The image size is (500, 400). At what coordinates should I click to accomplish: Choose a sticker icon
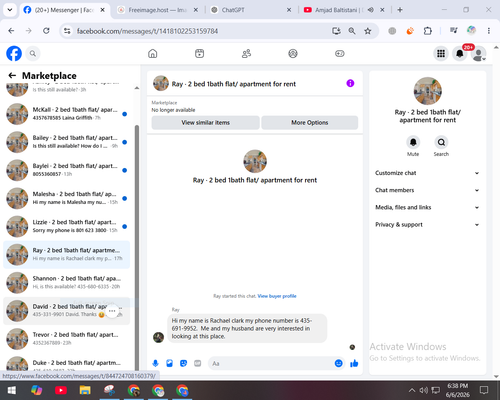click(x=183, y=363)
